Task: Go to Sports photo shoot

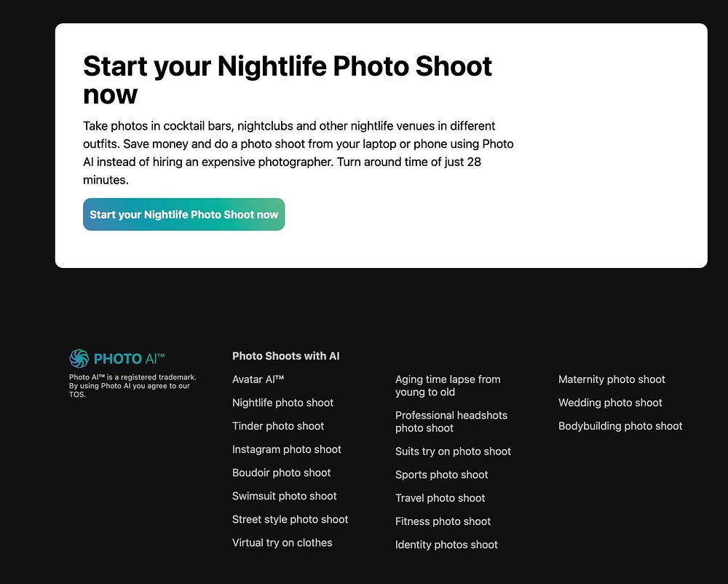Action: pos(442,475)
